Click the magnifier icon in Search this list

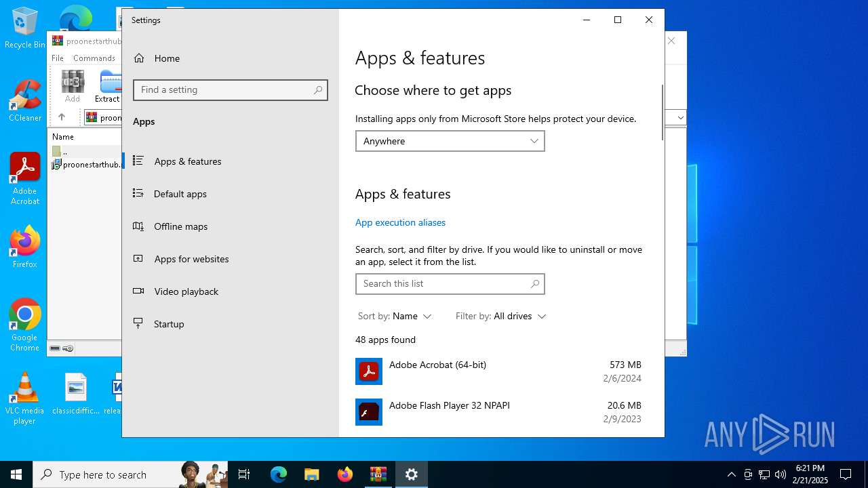pyautogui.click(x=534, y=284)
